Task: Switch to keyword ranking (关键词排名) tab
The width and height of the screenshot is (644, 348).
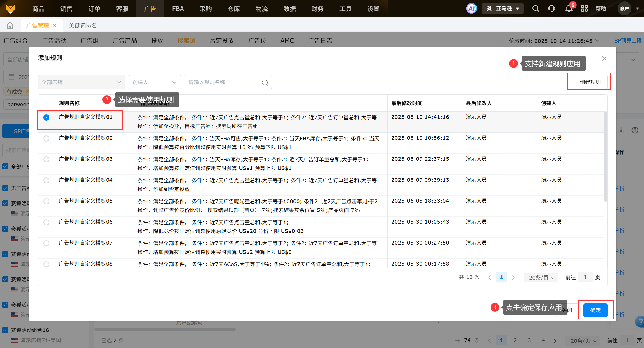Action: click(83, 26)
